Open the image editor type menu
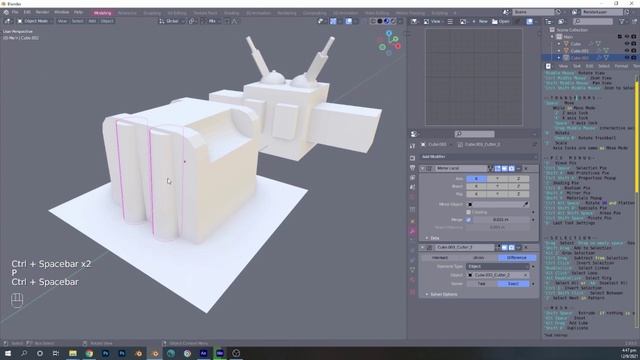This screenshot has height=360, width=640. [414, 21]
